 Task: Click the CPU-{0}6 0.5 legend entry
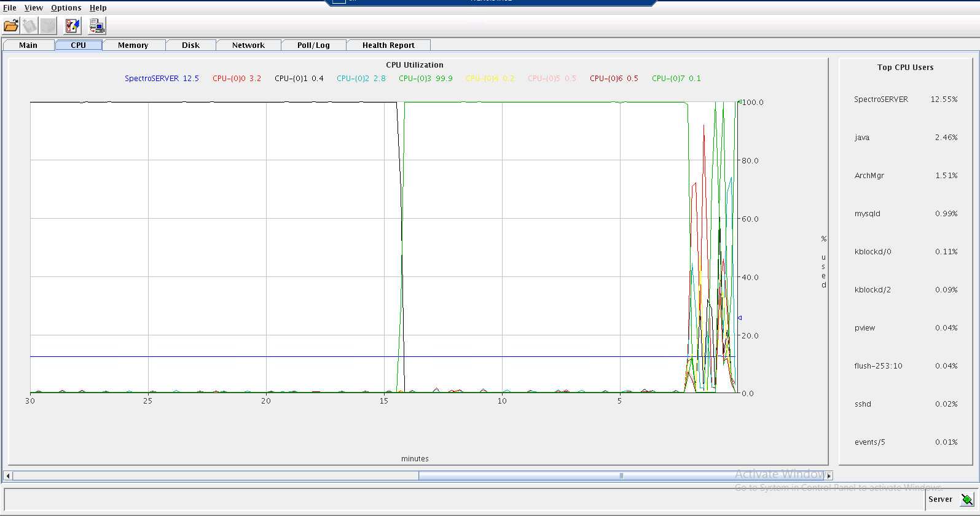click(614, 79)
